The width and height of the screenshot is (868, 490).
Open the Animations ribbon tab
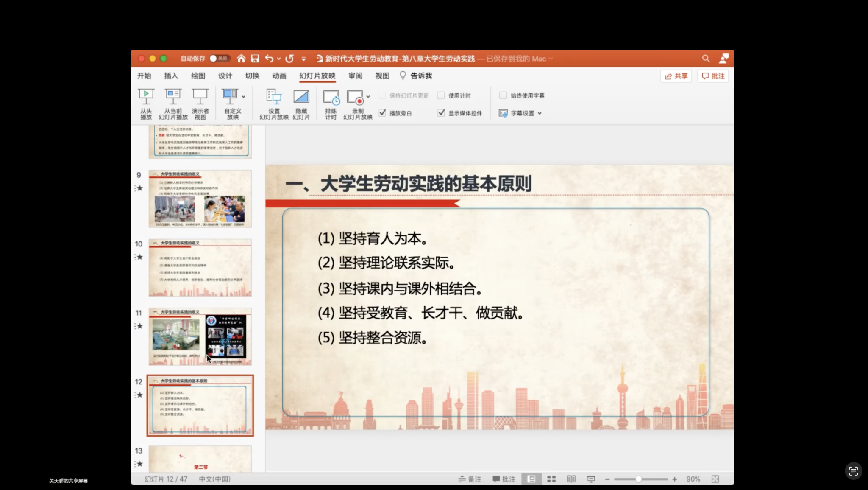[279, 76]
